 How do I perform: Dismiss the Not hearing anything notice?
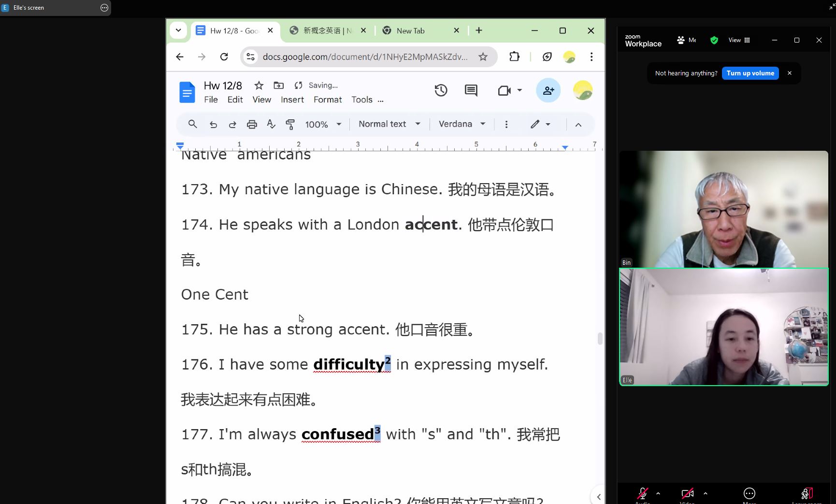coord(790,73)
